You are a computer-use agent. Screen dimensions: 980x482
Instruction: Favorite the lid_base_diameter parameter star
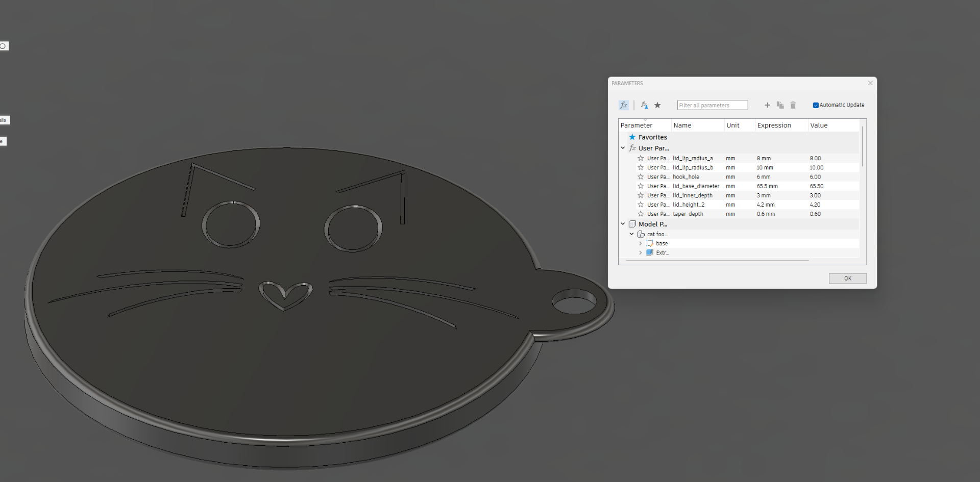point(641,186)
